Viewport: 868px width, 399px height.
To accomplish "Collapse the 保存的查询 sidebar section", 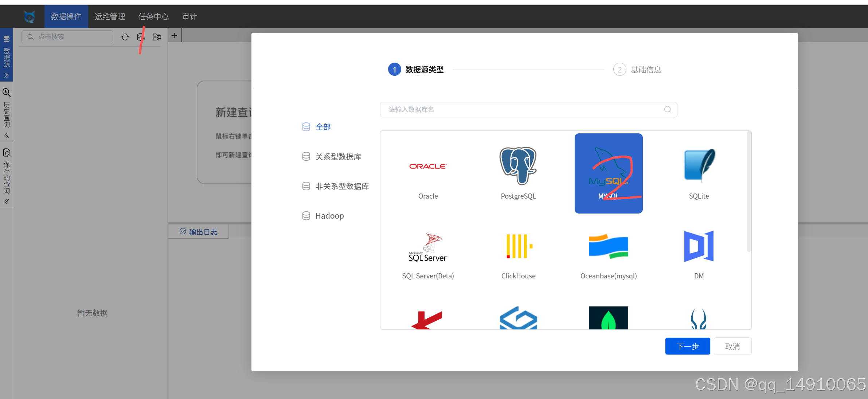I will click(7, 202).
